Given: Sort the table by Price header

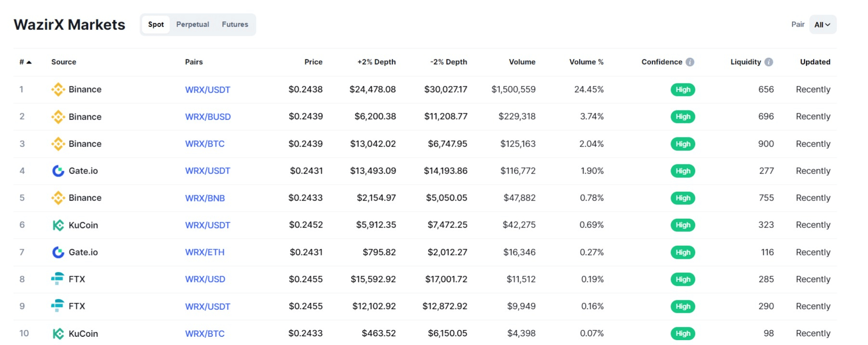Looking at the screenshot, I should point(313,62).
